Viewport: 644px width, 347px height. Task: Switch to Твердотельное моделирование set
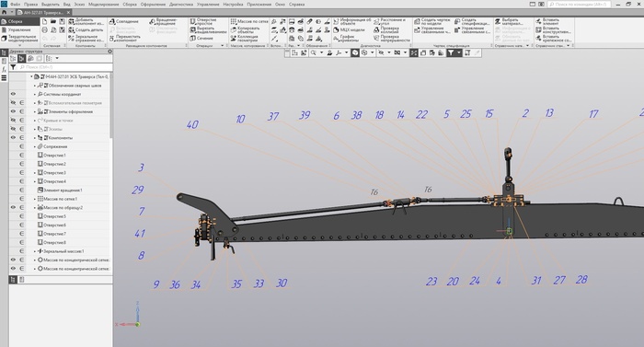click(19, 39)
